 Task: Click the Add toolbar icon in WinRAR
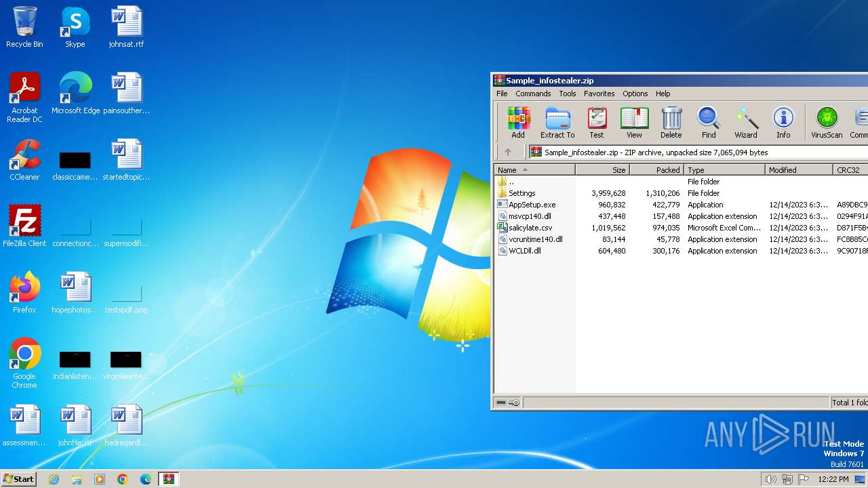(x=518, y=123)
